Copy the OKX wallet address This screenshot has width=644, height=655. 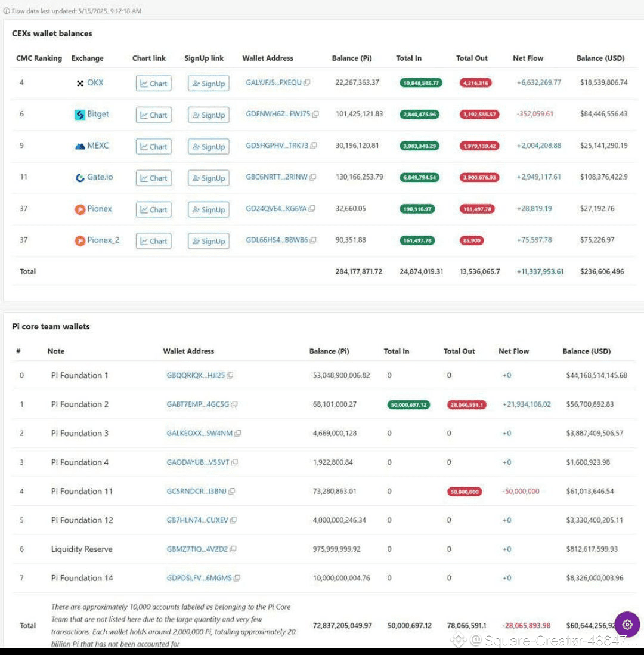[x=307, y=82]
